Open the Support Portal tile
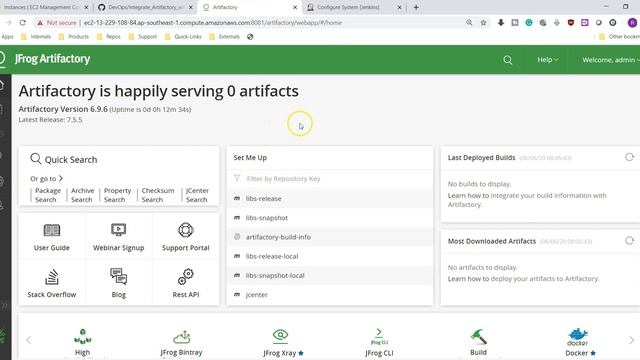Screen dimensions: 640x360 (185, 237)
